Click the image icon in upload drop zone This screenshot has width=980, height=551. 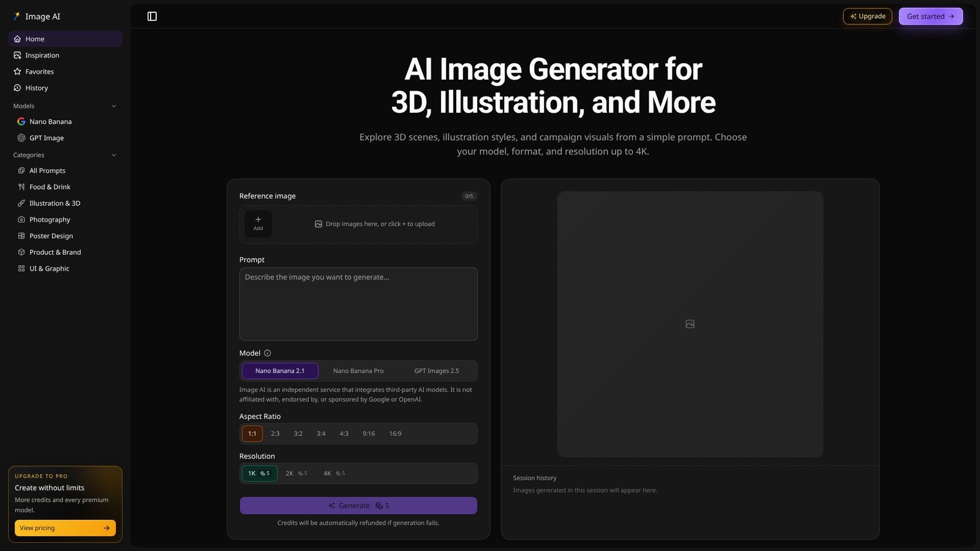click(x=318, y=224)
